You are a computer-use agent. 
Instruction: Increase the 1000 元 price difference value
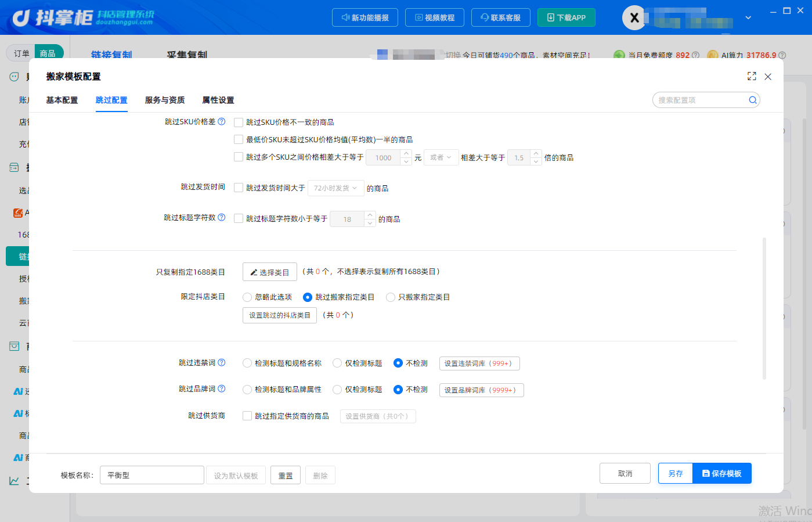tap(406, 154)
